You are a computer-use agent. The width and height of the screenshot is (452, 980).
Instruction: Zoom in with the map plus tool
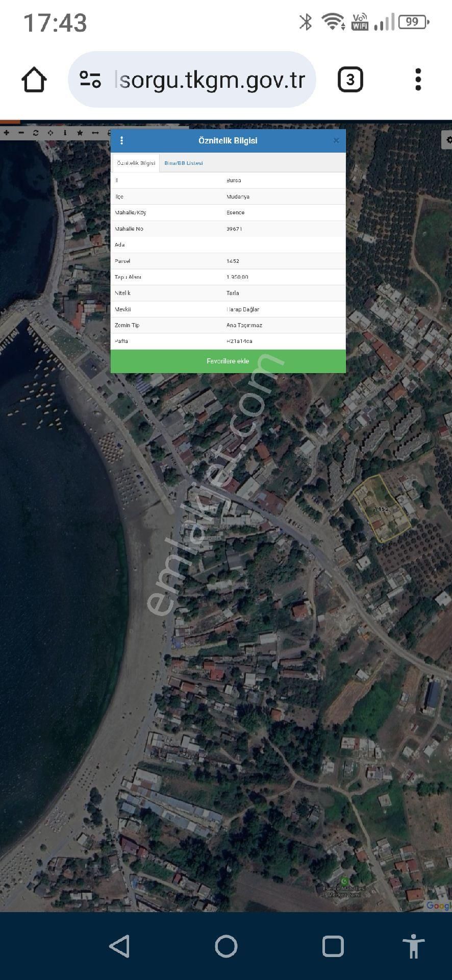(x=7, y=133)
